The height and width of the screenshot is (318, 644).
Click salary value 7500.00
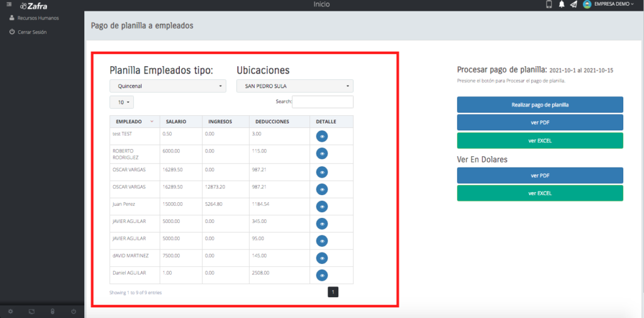[x=171, y=256]
